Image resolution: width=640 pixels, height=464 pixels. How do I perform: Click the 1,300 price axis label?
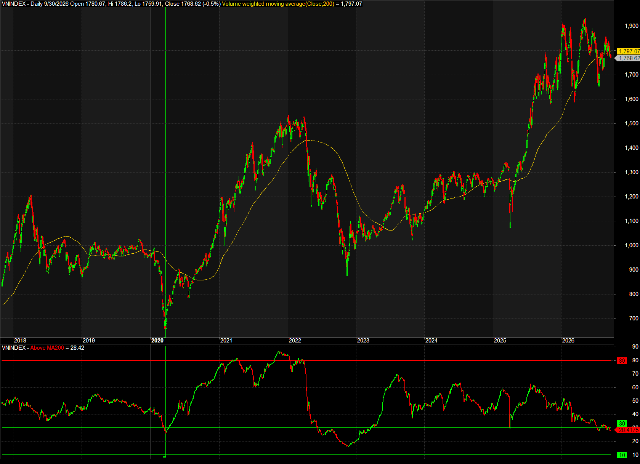pos(631,172)
